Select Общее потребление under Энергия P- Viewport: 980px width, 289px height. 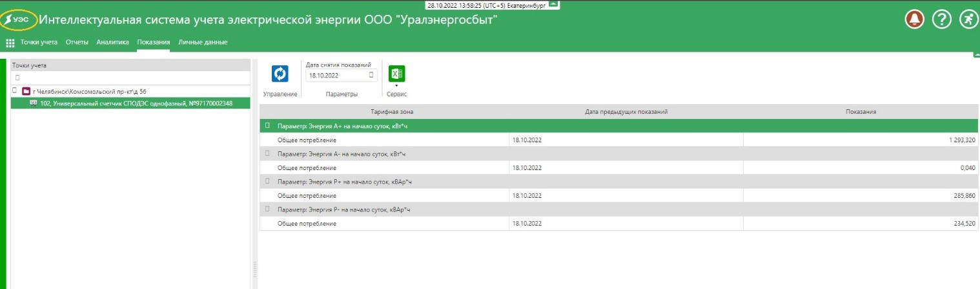pos(307,224)
